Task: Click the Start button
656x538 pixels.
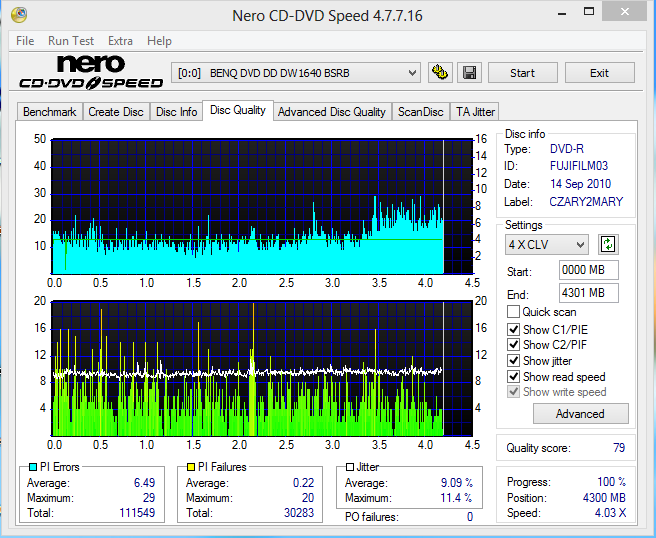Action: coord(523,73)
